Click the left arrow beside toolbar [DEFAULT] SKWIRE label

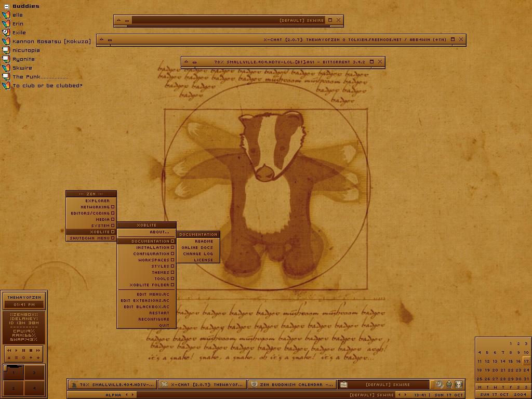(400, 395)
